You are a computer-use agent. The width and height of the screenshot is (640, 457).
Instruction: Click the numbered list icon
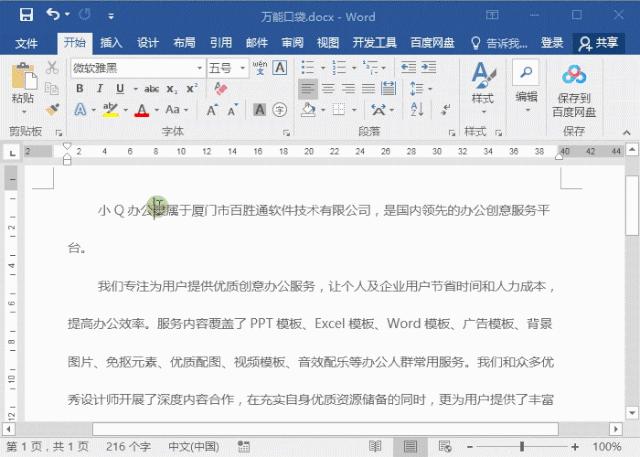tap(339, 67)
